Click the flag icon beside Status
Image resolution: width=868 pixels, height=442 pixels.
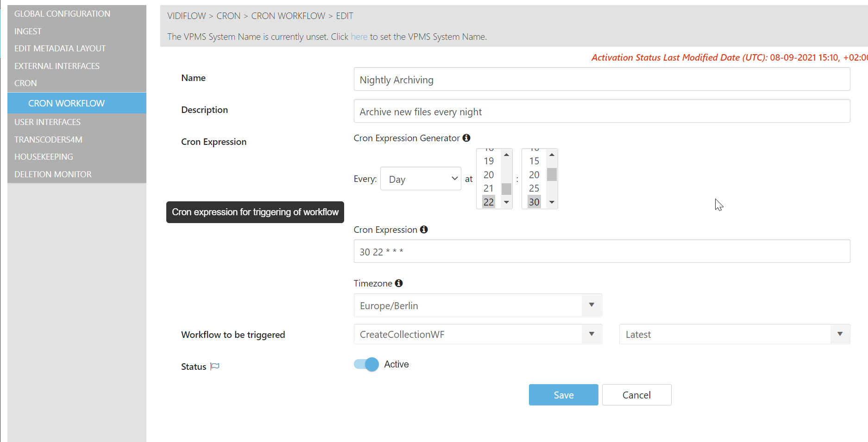tap(215, 367)
